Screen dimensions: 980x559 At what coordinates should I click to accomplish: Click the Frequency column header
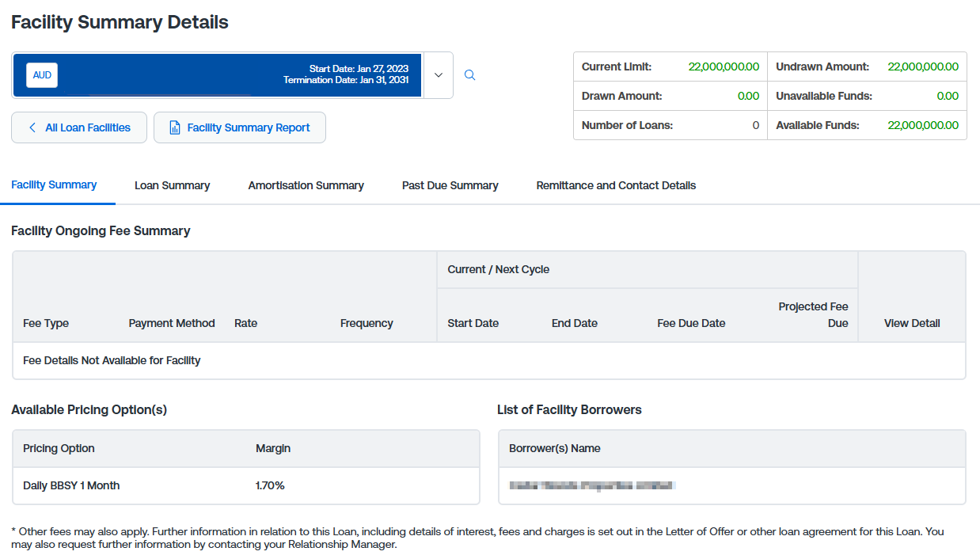coord(367,323)
